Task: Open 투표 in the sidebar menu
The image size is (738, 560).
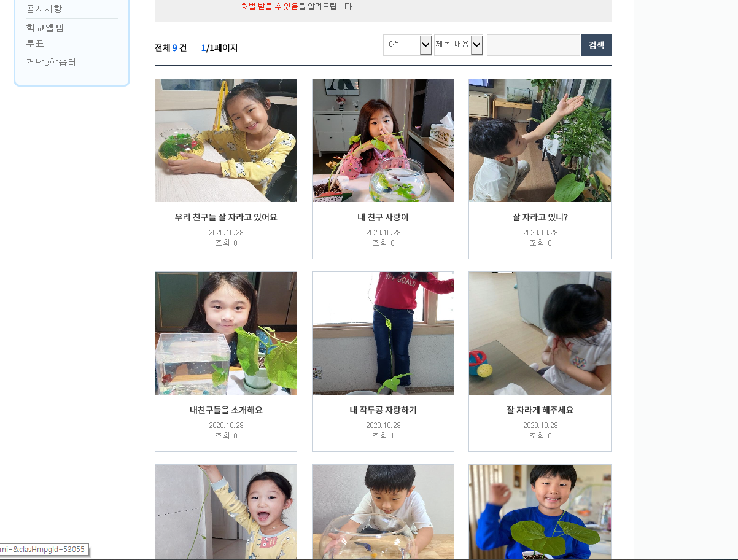Action: click(35, 44)
